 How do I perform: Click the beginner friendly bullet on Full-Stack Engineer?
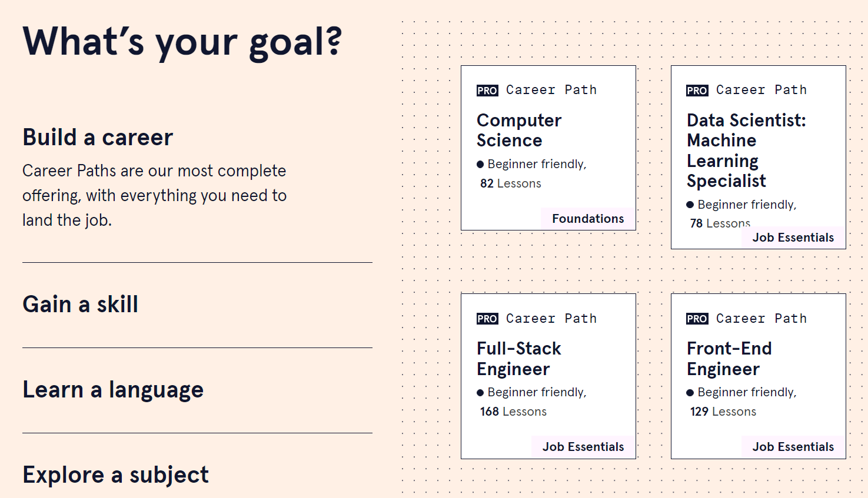tap(481, 392)
